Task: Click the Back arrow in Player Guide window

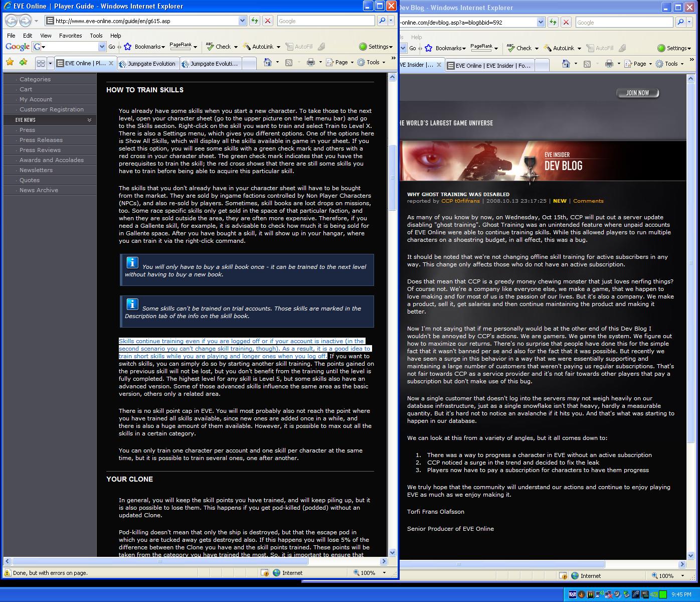Action: point(11,21)
